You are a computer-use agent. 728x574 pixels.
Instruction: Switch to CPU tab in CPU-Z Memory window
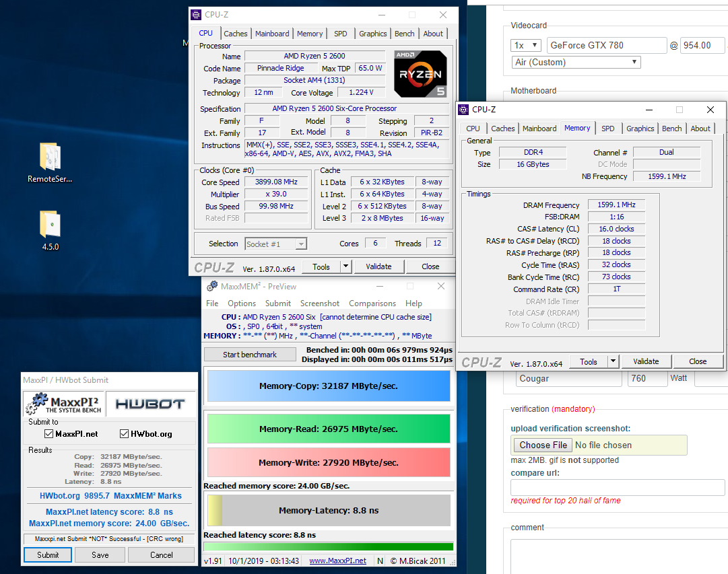tap(473, 129)
